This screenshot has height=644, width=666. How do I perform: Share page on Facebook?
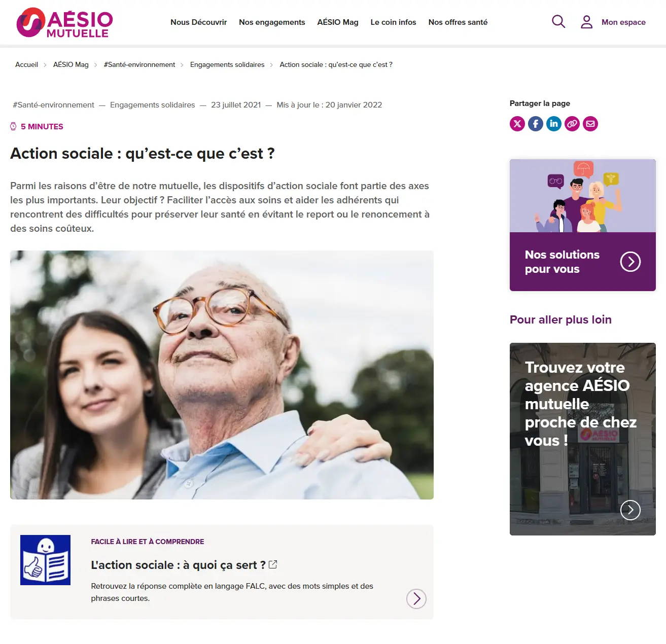coord(536,124)
